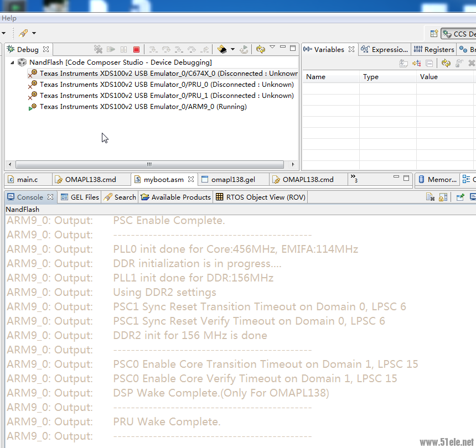Viewport: 476px width, 448px height.
Task: Toggle Scroll Lock in the Console toolbar
Action: (x=443, y=197)
